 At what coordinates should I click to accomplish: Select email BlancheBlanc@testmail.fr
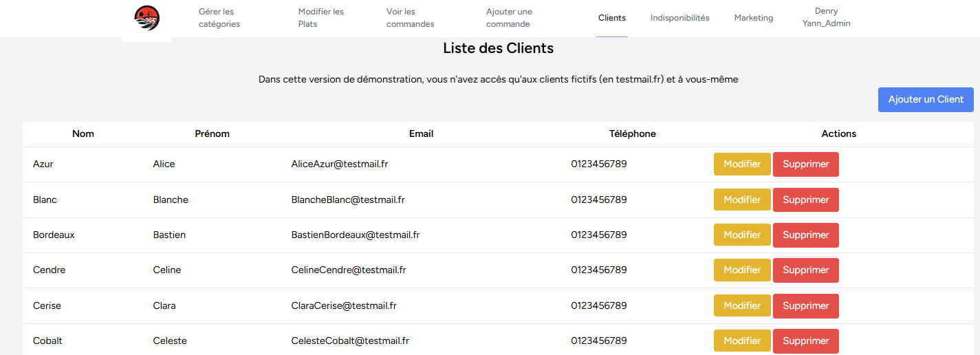(348, 200)
